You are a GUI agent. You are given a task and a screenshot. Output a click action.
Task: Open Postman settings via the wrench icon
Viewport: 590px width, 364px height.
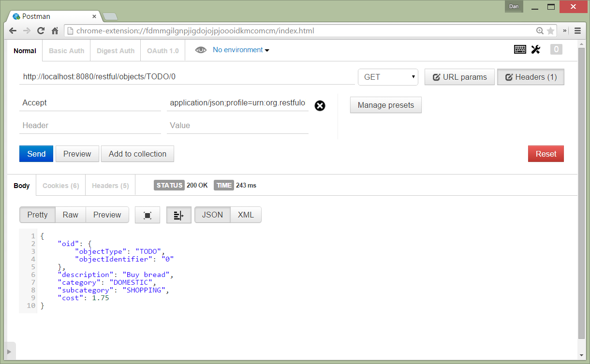pyautogui.click(x=536, y=49)
